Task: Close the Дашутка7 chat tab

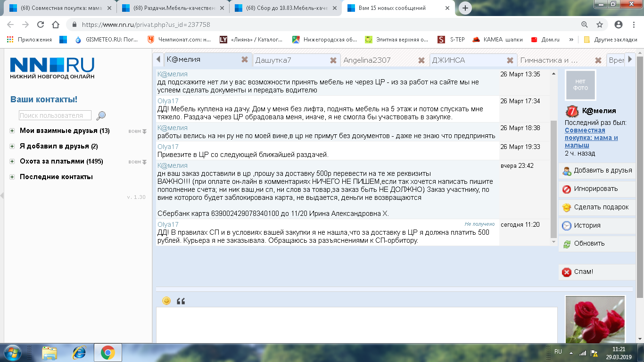Action: click(x=333, y=60)
